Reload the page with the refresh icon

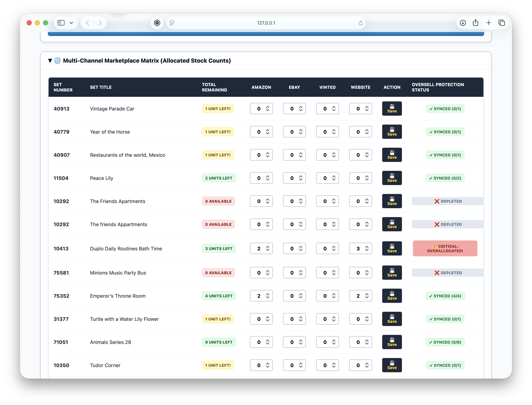point(361,23)
